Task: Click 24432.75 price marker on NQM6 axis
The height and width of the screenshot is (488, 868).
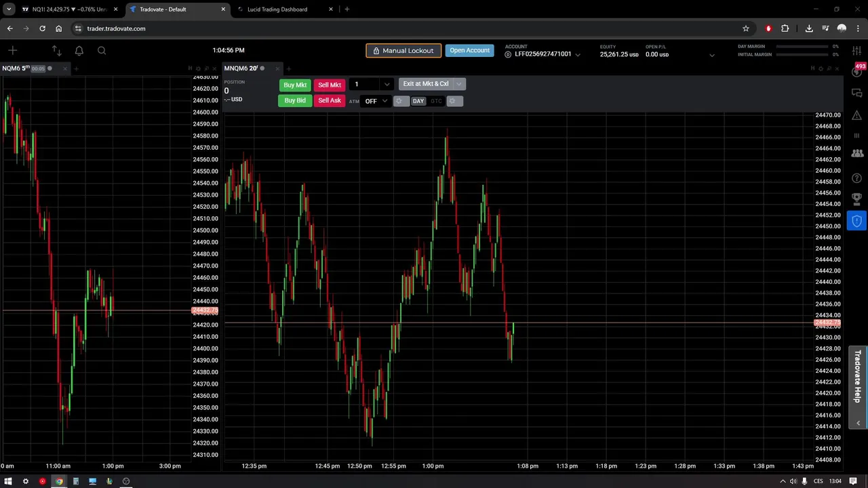Action: (205, 310)
